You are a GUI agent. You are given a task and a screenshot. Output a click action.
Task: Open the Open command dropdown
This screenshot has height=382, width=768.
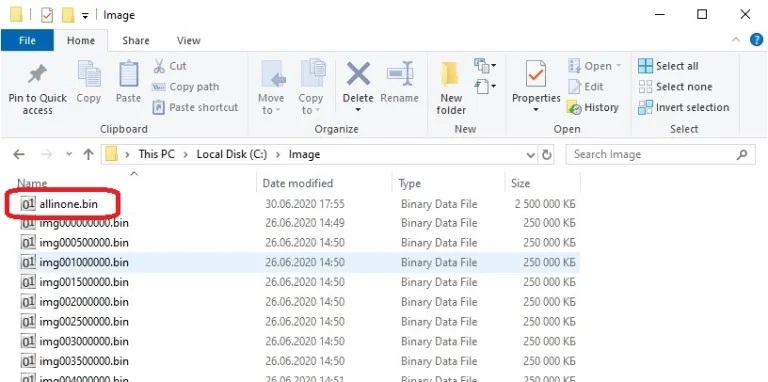point(618,66)
